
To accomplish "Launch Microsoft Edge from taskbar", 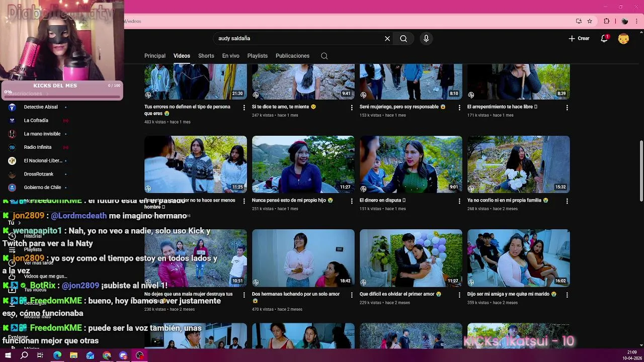I will (57, 355).
